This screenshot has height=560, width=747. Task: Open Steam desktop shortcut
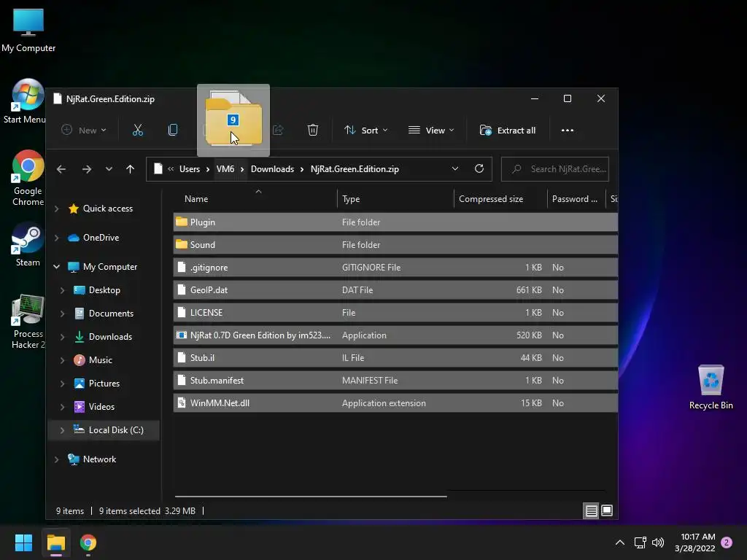pos(28,245)
